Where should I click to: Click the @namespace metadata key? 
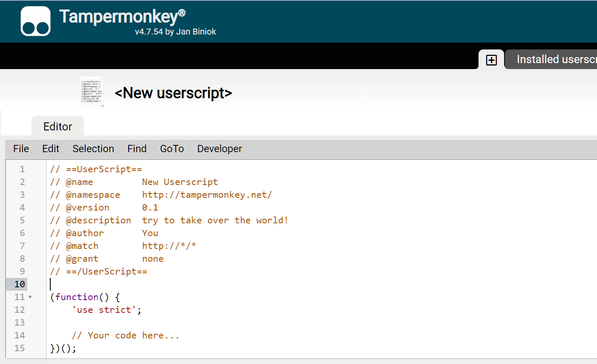click(93, 195)
